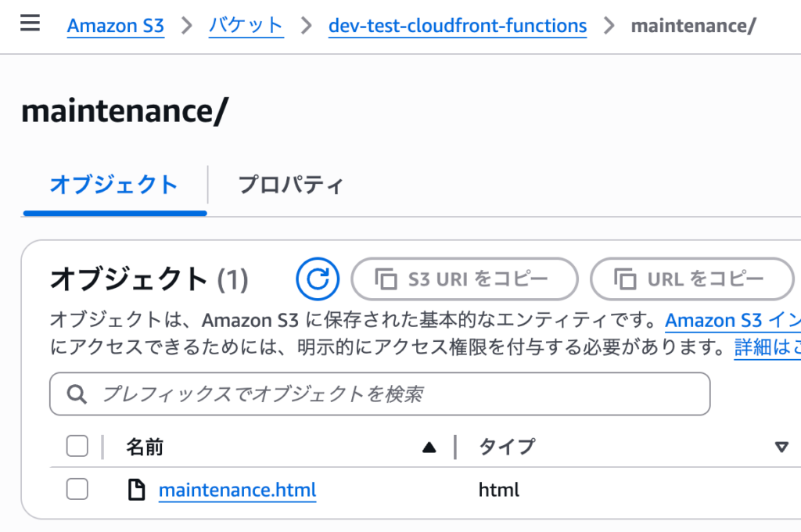Open the maintenance.html object link
Image resolution: width=801 pixels, height=532 pixels.
237,491
